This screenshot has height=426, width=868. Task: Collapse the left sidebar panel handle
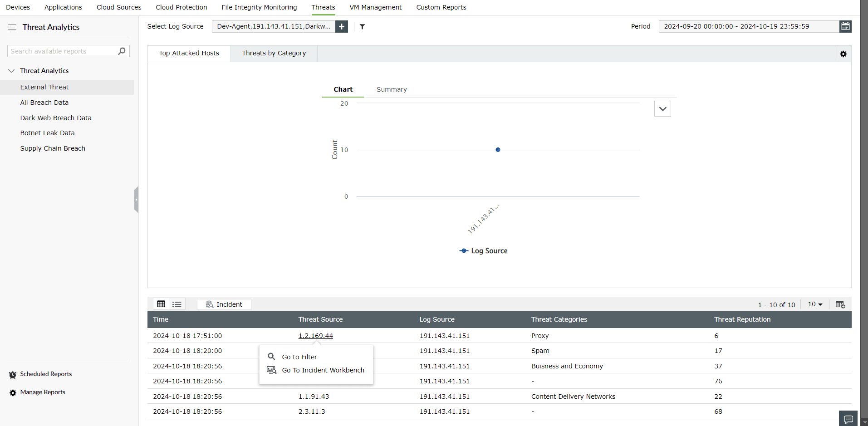(x=136, y=200)
